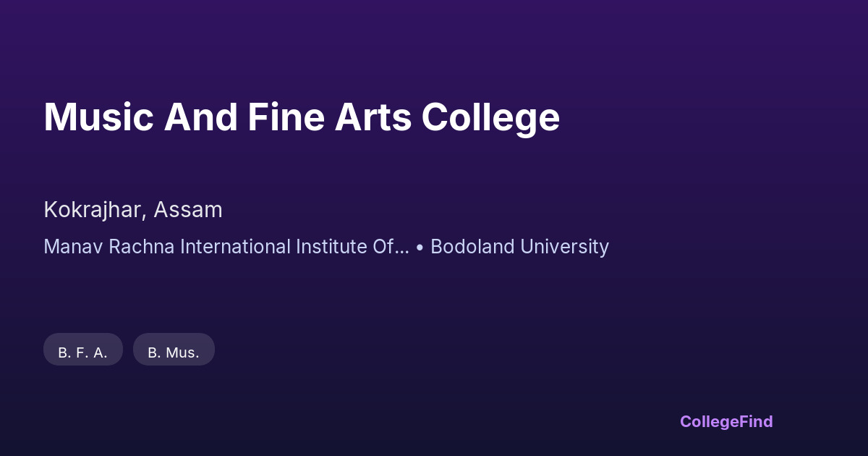Image resolution: width=868 pixels, height=456 pixels.
Task: Expand the truncated institute name ellipsis
Action: [402, 248]
